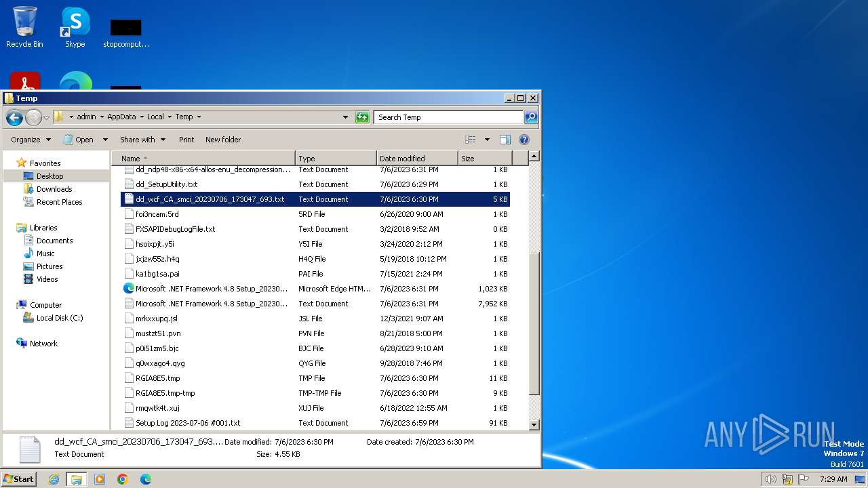The height and width of the screenshot is (488, 868).
Task: Launch Edge from taskbar
Action: (x=145, y=479)
